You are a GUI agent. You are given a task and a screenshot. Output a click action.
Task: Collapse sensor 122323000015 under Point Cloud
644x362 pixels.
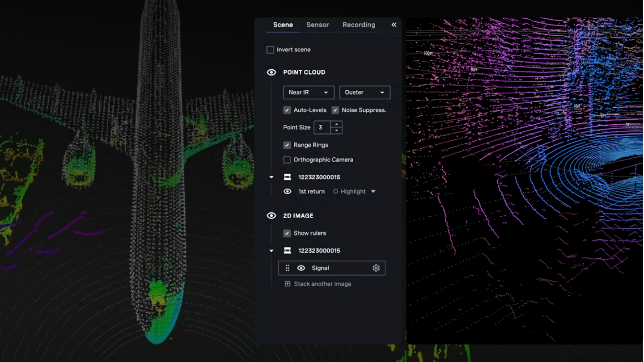(271, 177)
